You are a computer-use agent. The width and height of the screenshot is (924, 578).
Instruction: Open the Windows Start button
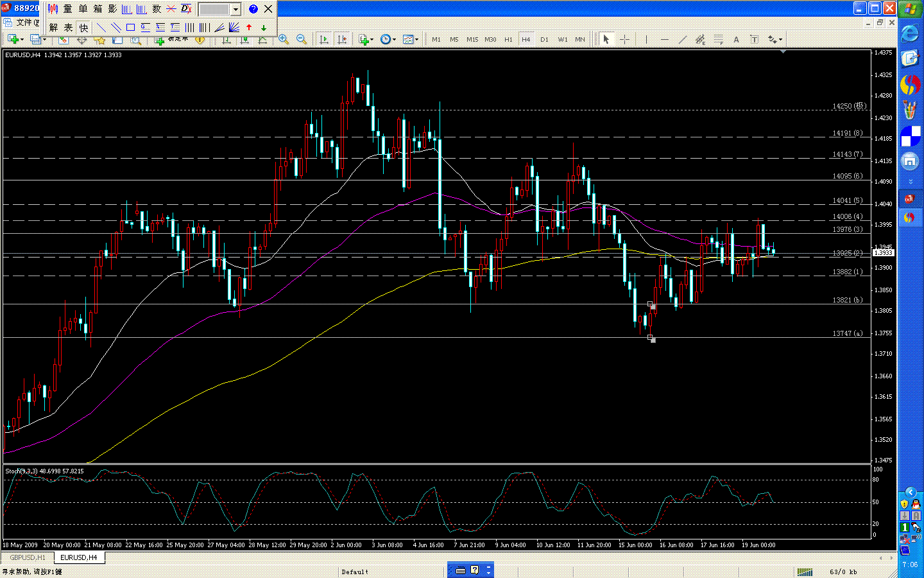click(x=910, y=9)
